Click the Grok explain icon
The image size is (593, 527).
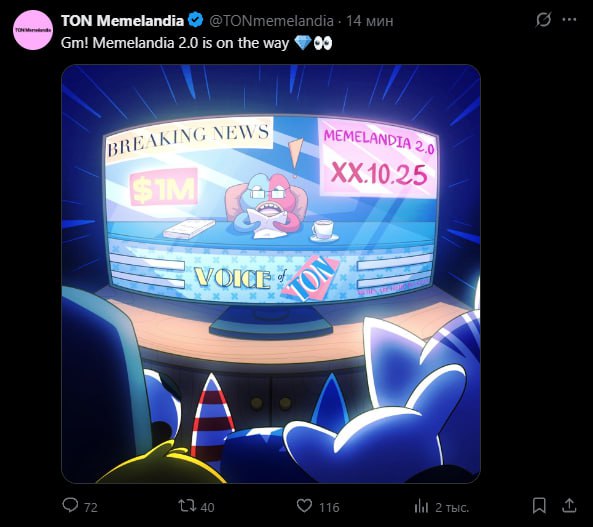click(x=543, y=19)
